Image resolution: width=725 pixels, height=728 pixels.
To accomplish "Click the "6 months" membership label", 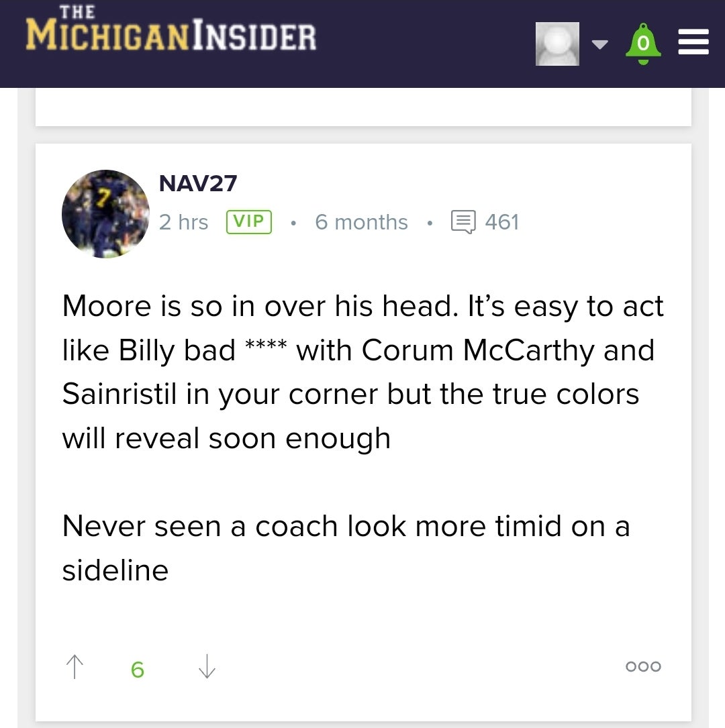I will point(361,222).
